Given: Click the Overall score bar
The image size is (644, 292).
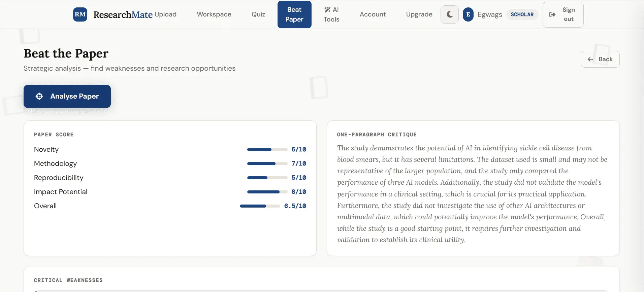Looking at the screenshot, I should pos(260,206).
